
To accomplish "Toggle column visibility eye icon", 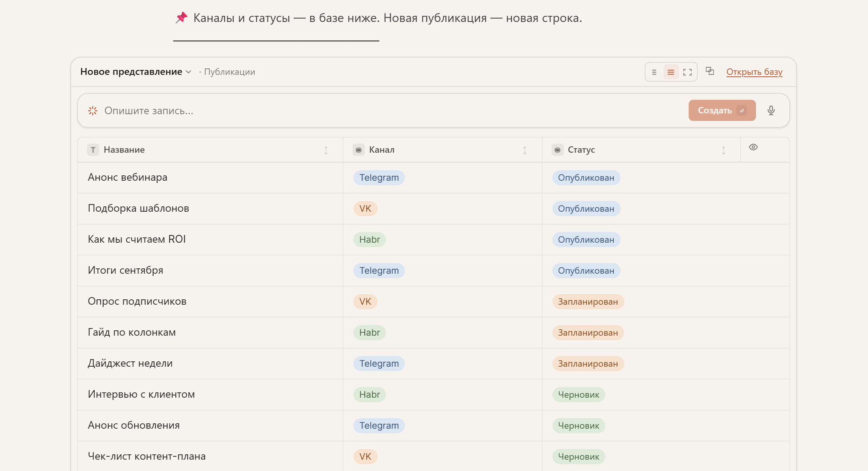I will tap(753, 147).
